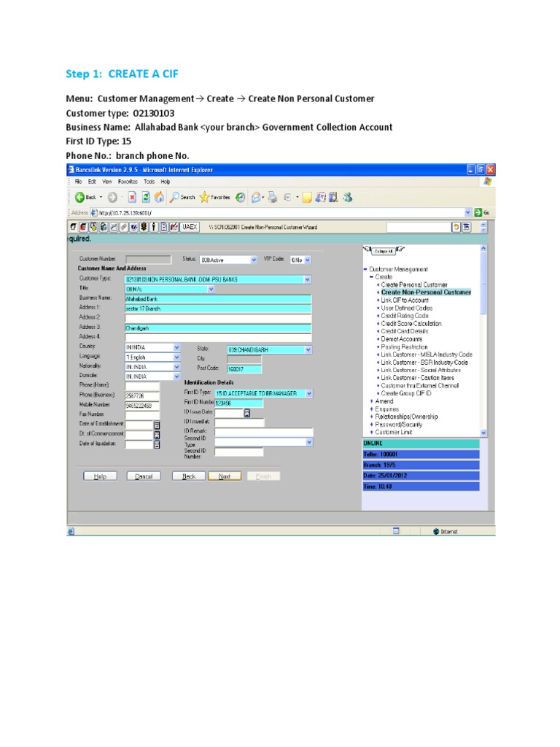
Task: Collapse the Customer Management tree node
Action: (x=365, y=269)
